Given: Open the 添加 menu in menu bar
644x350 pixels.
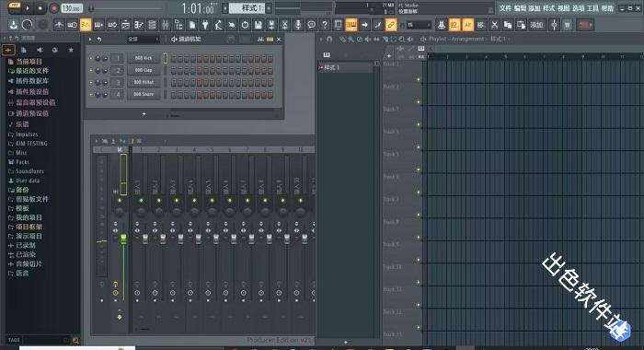Looking at the screenshot, I should coord(535,8).
